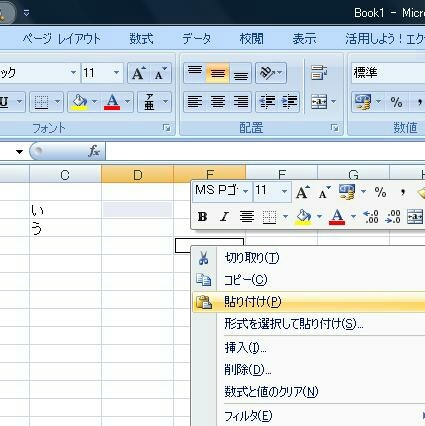
Task: Click Merge and Center icon in ribbon
Action: coord(318,102)
